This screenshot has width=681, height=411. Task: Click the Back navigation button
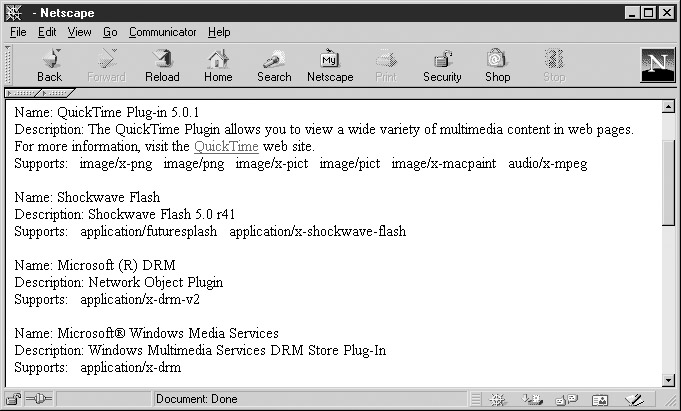coord(49,65)
